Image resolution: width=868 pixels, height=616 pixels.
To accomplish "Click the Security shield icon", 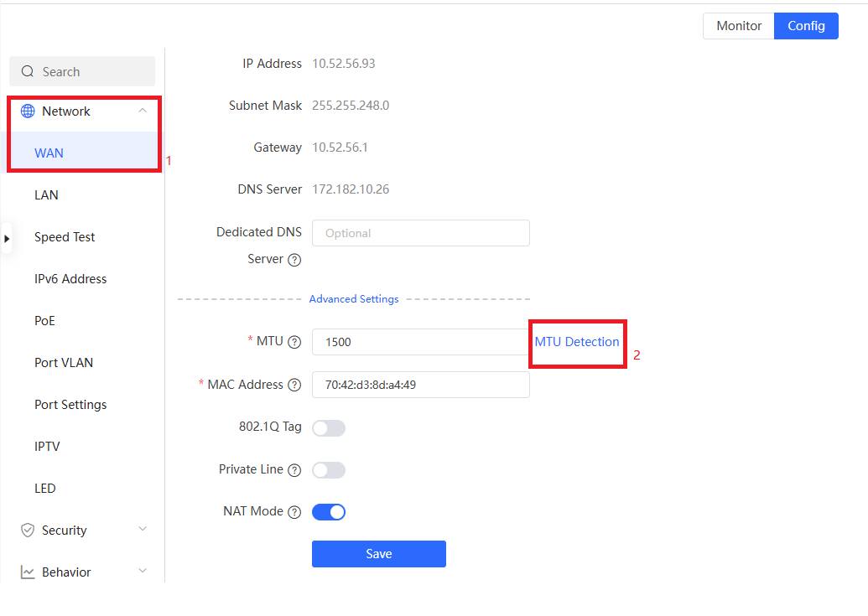I will pos(28,531).
